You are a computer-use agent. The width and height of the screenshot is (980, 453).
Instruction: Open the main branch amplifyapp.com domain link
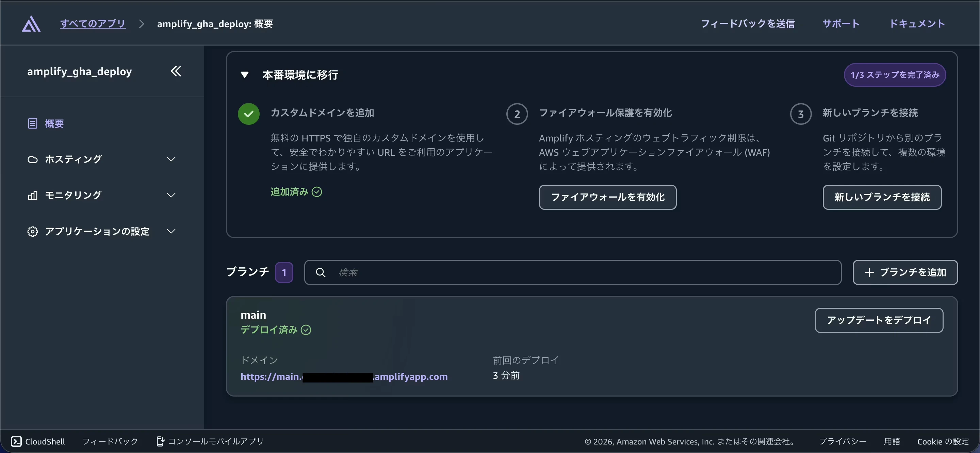point(344,376)
